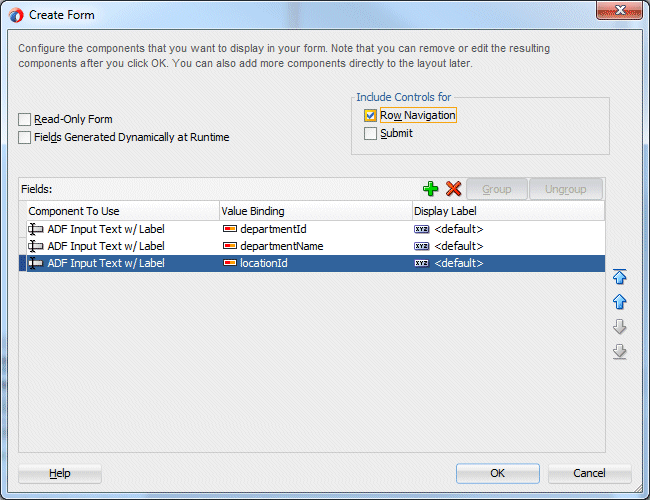650x500 pixels.
Task: Delete selected field with red X
Action: pyautogui.click(x=454, y=189)
